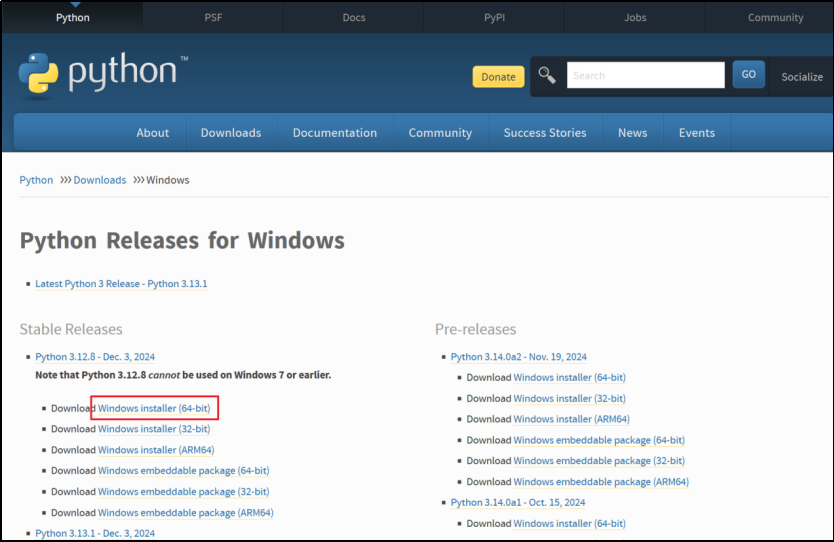
Task: Open Python 3.14.0a2 - Nov. 19, 2024 pre-release
Action: (519, 356)
